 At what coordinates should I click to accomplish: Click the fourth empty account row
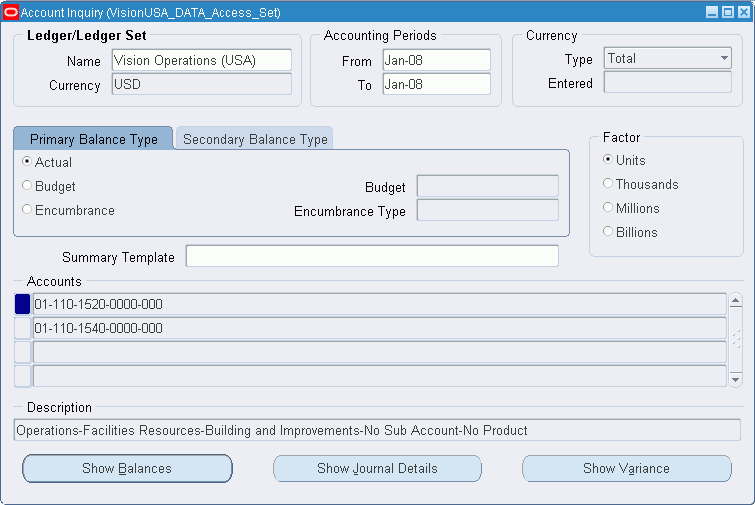click(x=379, y=376)
